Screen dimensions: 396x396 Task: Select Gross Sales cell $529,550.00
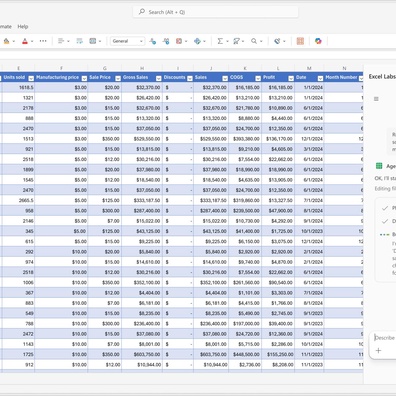(142, 139)
